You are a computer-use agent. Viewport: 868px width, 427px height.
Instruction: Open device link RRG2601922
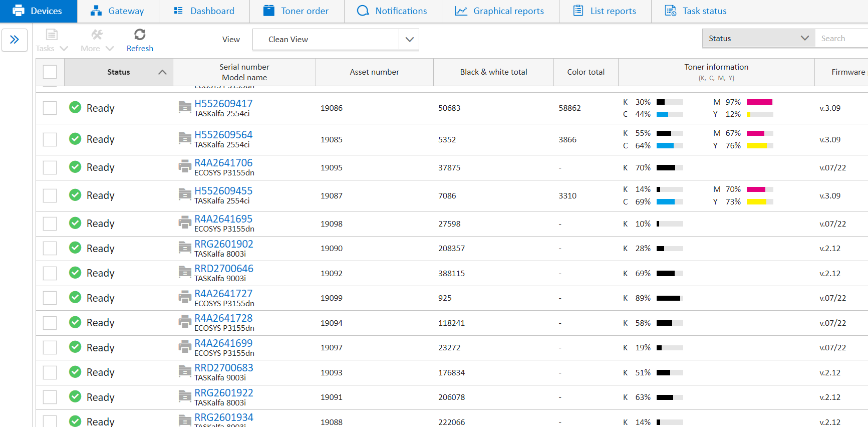224,392
